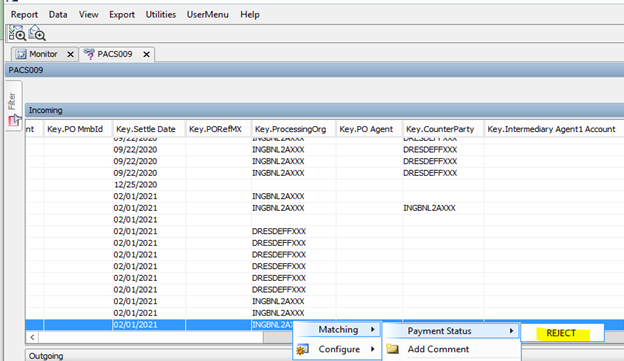Image resolution: width=624 pixels, height=361 pixels.
Task: Close the Monitor tab
Action: (x=70, y=54)
